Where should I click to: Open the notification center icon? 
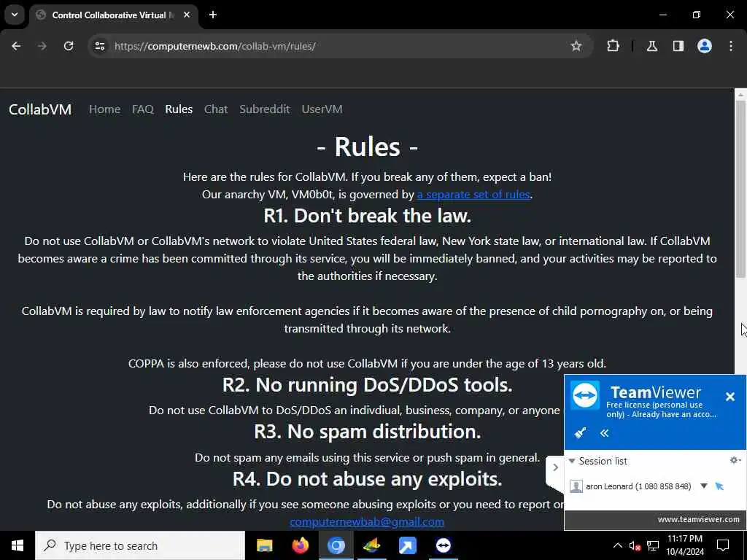click(x=723, y=545)
